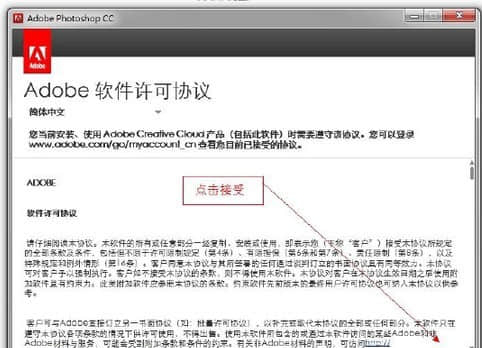Viewport: 482px width, 361px height.
Task: Click the Adobe logo in the header
Action: point(37,51)
